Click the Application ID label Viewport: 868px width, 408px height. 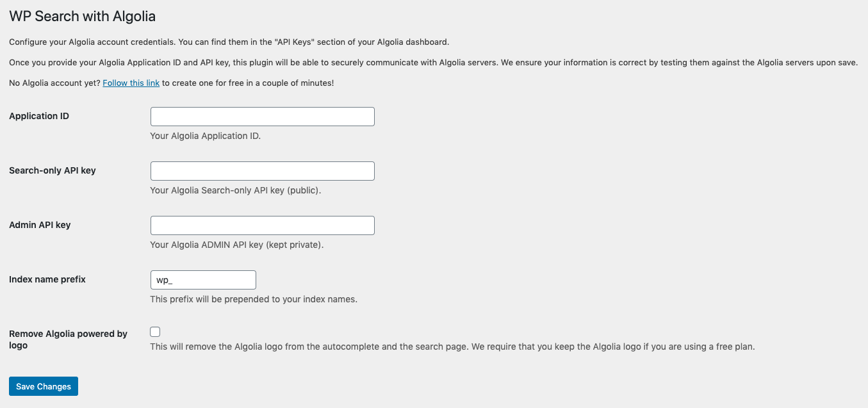pyautogui.click(x=39, y=116)
